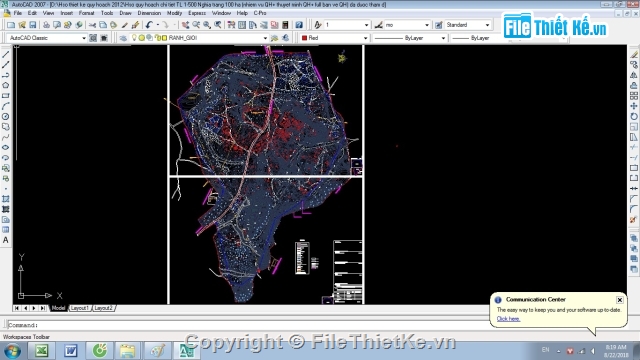
Task: Open the File menu
Action: 18,13
